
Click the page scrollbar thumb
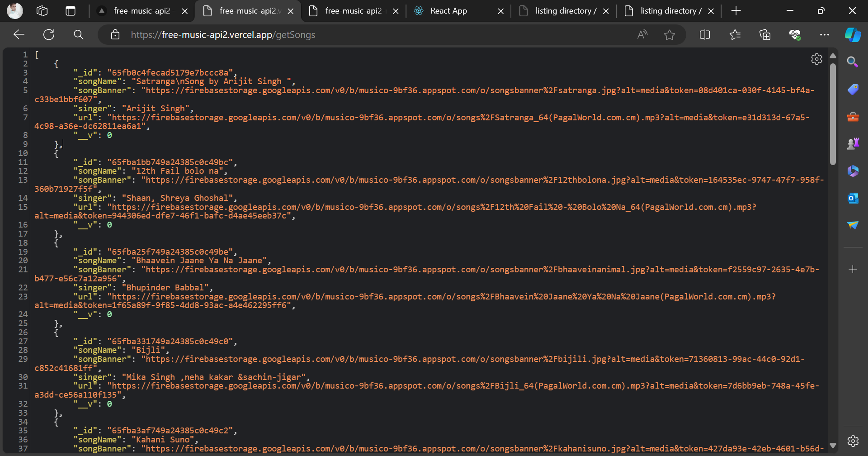point(833,114)
